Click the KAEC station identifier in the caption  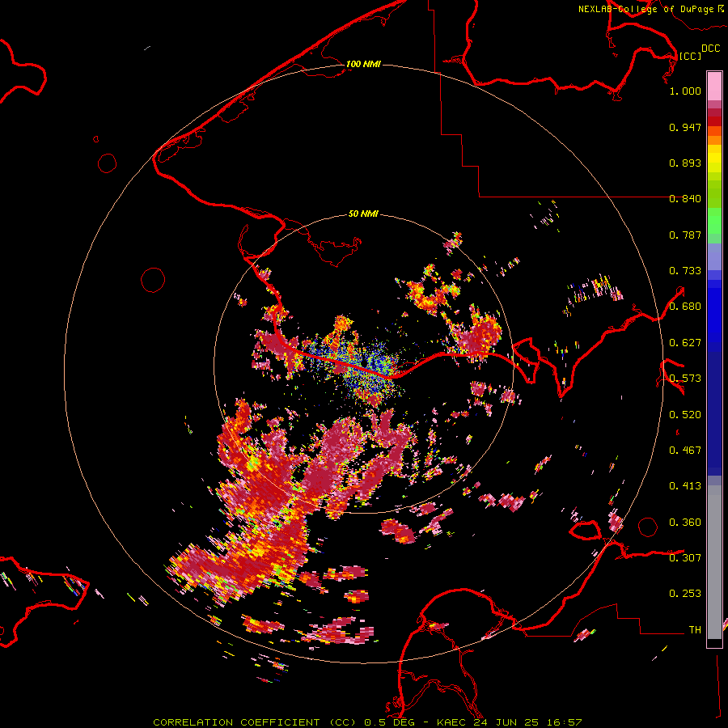[x=451, y=722]
